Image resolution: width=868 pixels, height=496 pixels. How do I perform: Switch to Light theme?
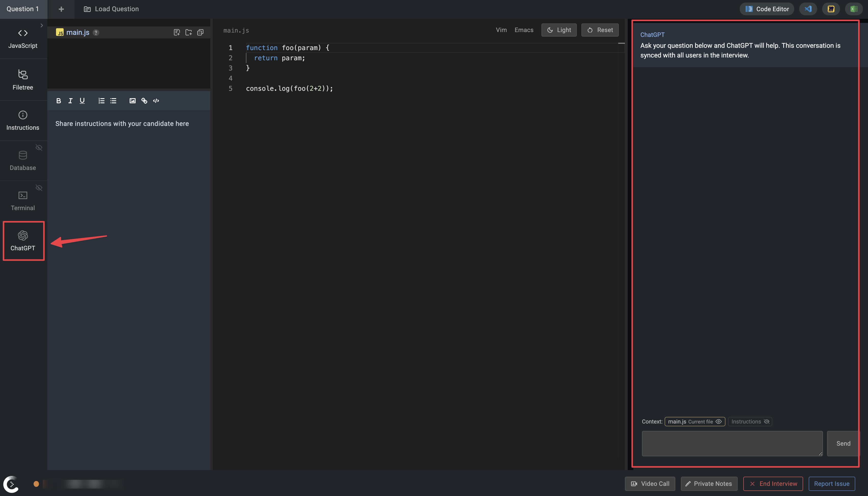[559, 30]
